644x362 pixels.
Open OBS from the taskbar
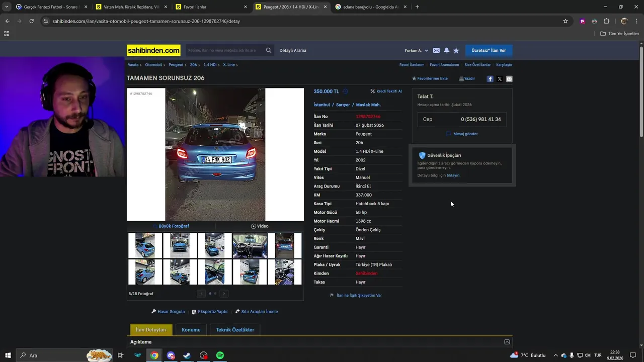[203, 355]
